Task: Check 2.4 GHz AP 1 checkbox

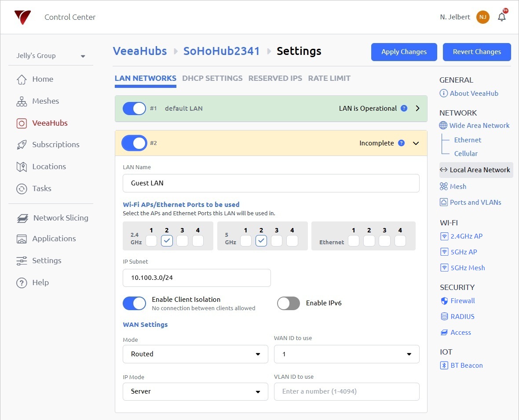Action: (x=151, y=241)
